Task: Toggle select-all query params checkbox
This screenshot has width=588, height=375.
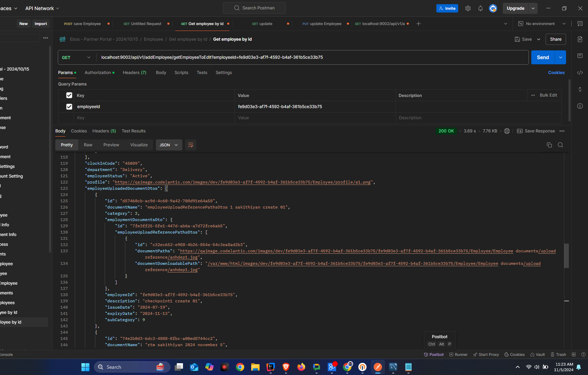Action: (69, 95)
